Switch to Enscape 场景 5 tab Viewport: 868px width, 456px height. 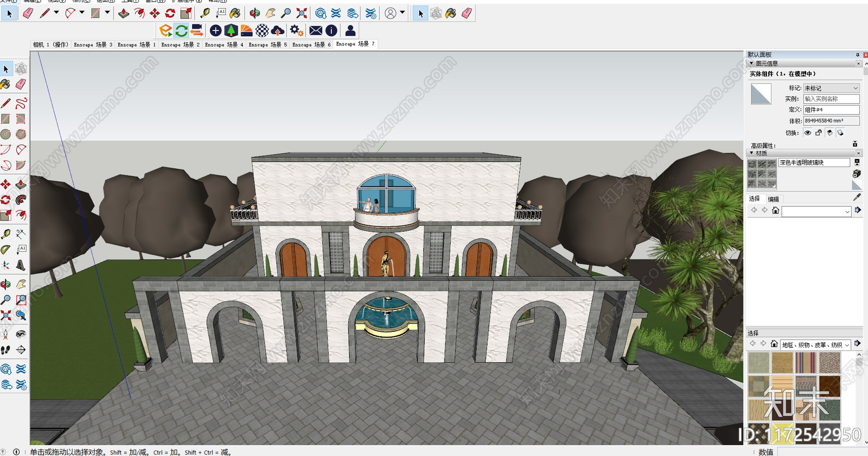point(268,45)
